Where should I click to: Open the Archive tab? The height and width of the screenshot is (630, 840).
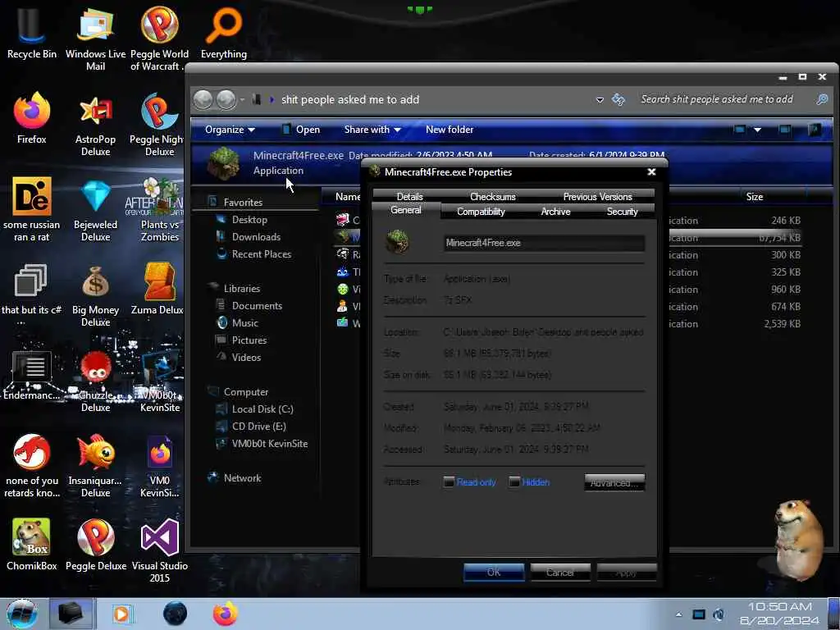point(555,212)
